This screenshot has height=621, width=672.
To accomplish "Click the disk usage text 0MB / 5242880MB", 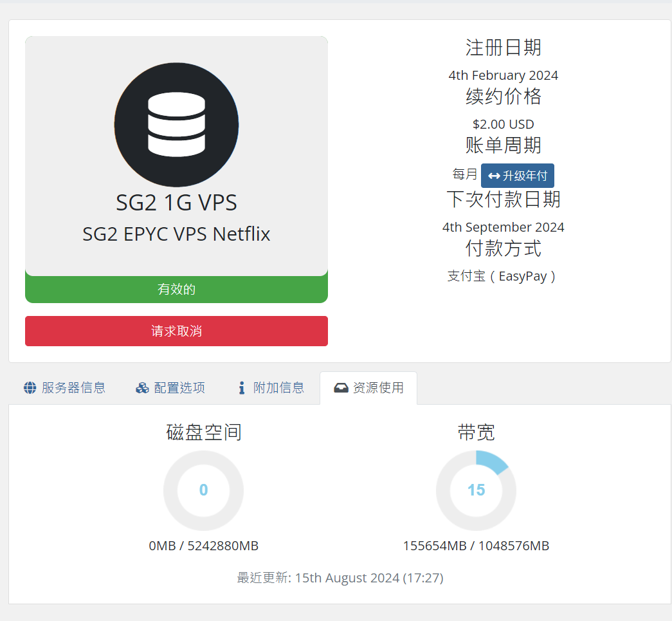I will tap(204, 546).
